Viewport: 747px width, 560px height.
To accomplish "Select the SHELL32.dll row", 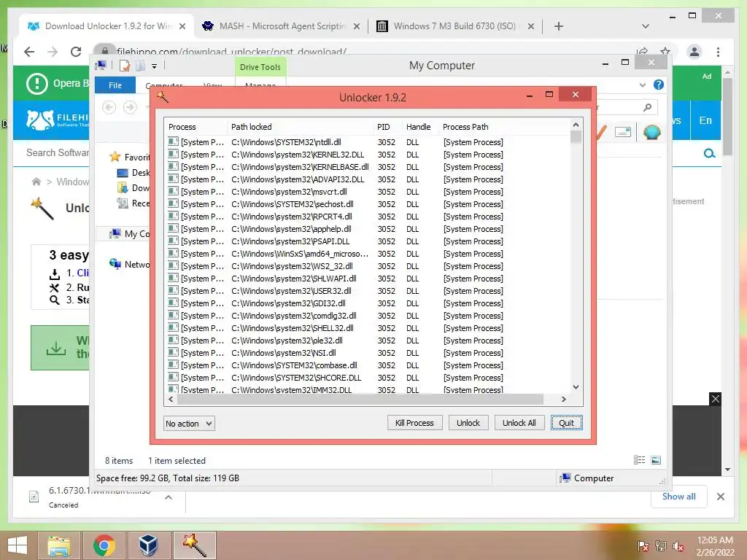I will (367, 327).
